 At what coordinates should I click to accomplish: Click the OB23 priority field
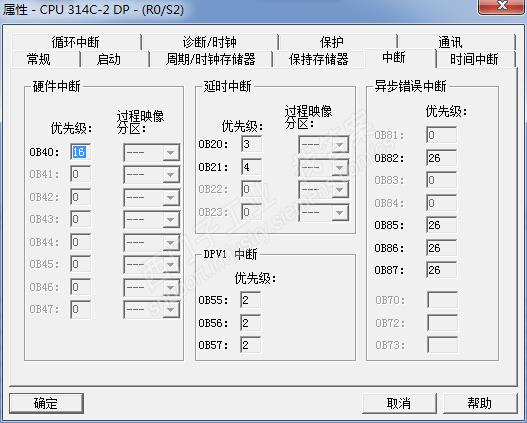(251, 212)
